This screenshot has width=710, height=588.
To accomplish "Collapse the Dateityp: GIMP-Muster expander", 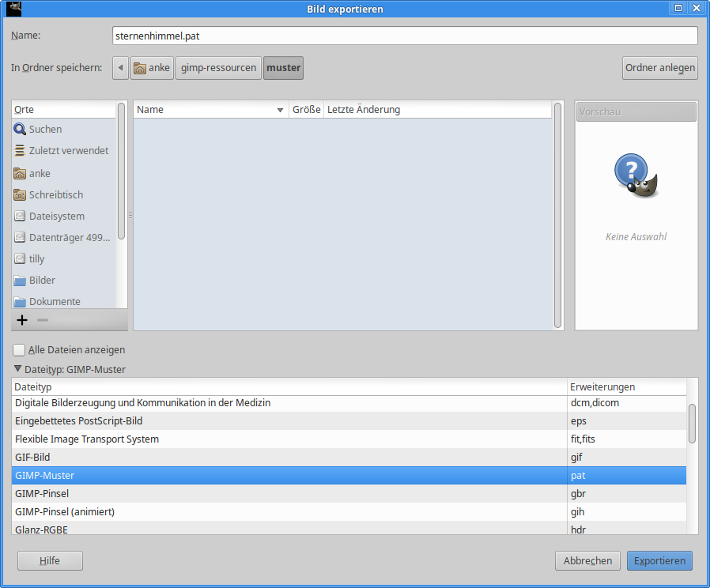I will coord(17,369).
